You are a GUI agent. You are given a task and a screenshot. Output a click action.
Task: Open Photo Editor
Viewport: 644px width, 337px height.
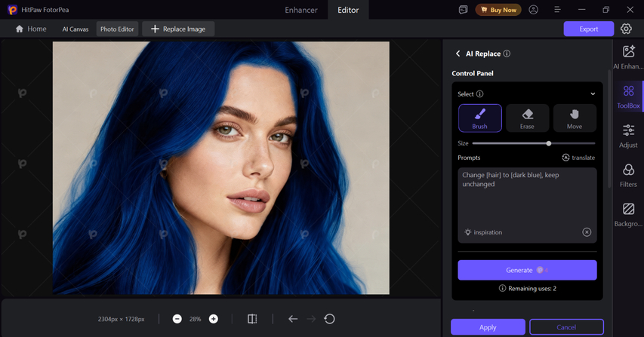(x=117, y=29)
